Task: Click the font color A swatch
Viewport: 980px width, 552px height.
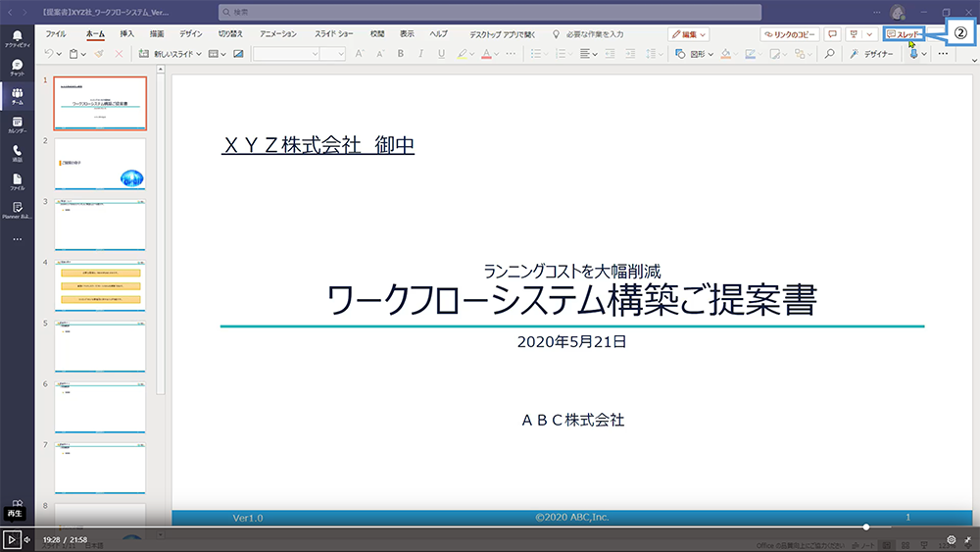Action: click(486, 54)
